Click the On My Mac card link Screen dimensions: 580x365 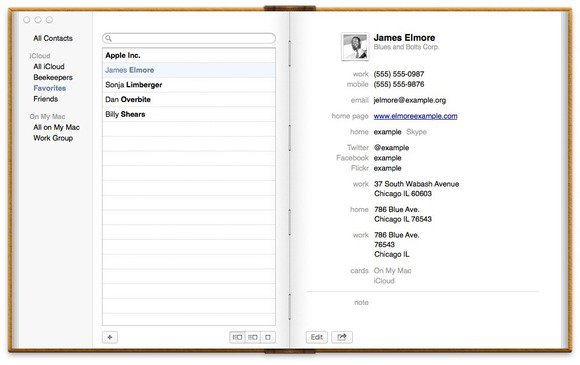point(392,271)
